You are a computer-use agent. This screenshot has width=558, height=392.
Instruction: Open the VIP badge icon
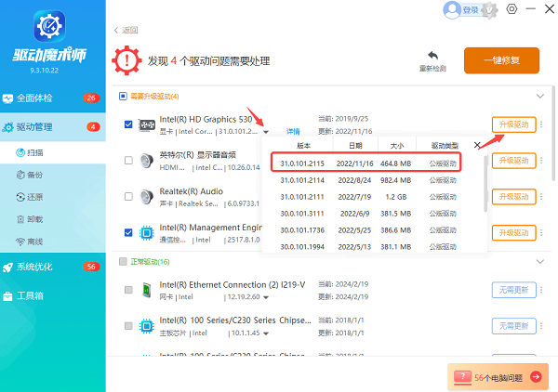490,10
